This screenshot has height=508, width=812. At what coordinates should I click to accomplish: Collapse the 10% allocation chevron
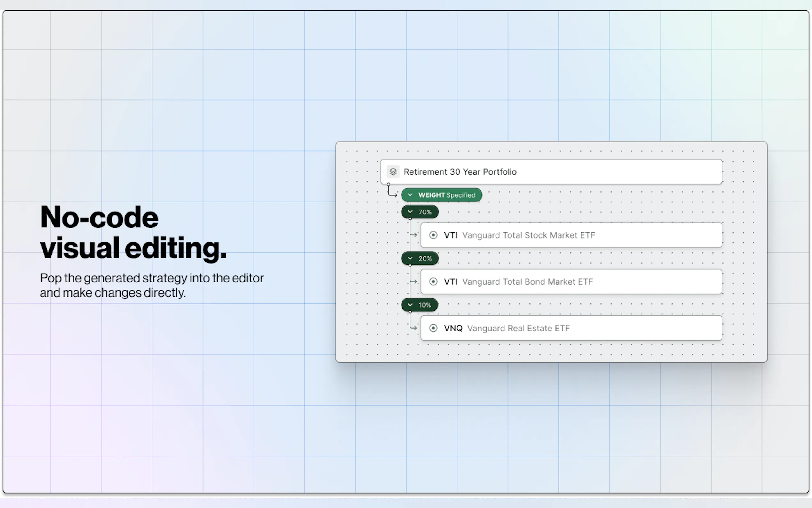click(410, 305)
